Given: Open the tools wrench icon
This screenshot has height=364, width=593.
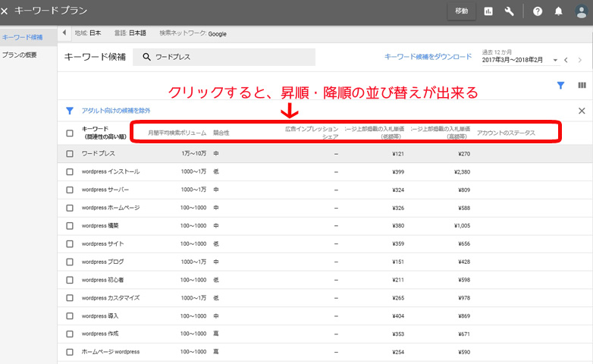Looking at the screenshot, I should (x=509, y=11).
